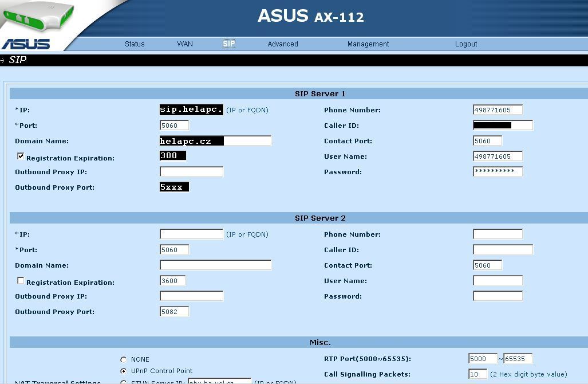Screen dimensions: 588x384
Task: Focus SIP Server 1 Outbound Proxy IP field
Action: click(x=191, y=171)
